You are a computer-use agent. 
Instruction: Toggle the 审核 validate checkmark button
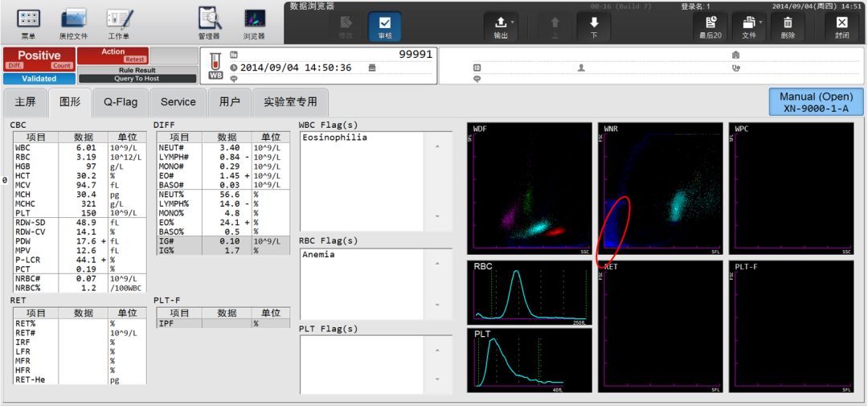click(384, 27)
